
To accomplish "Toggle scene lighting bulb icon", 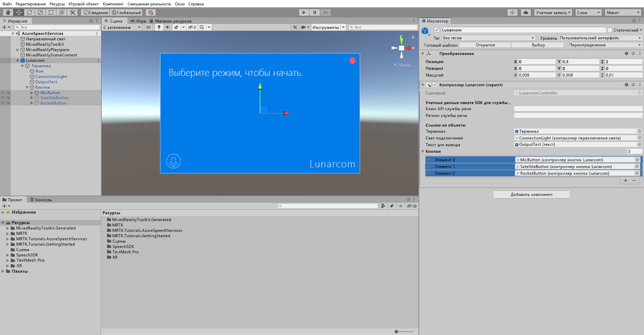I will point(159,27).
